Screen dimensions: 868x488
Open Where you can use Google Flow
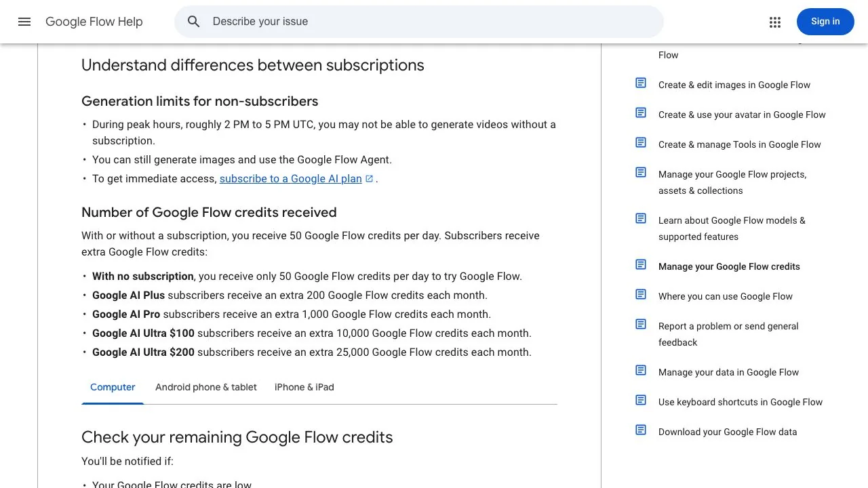coord(726,296)
